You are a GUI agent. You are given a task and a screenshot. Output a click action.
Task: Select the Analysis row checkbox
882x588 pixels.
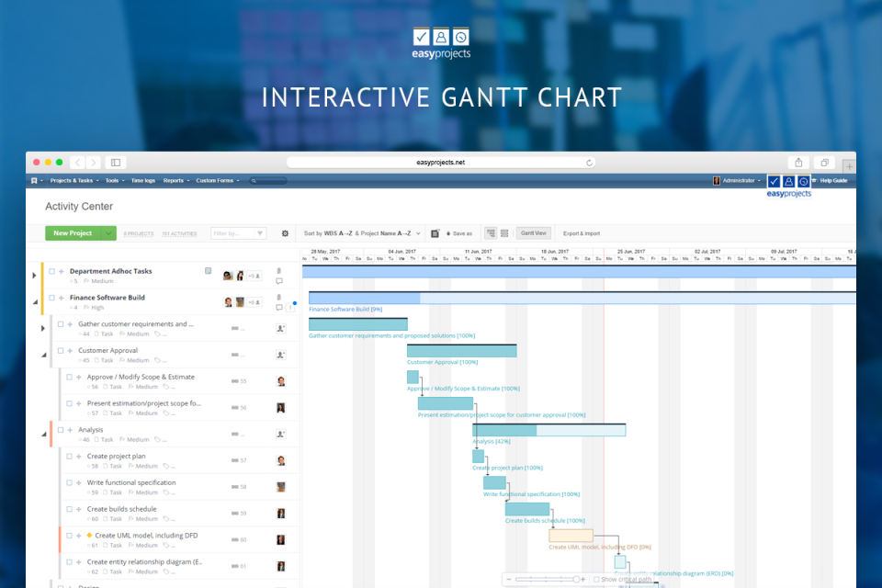(x=61, y=430)
